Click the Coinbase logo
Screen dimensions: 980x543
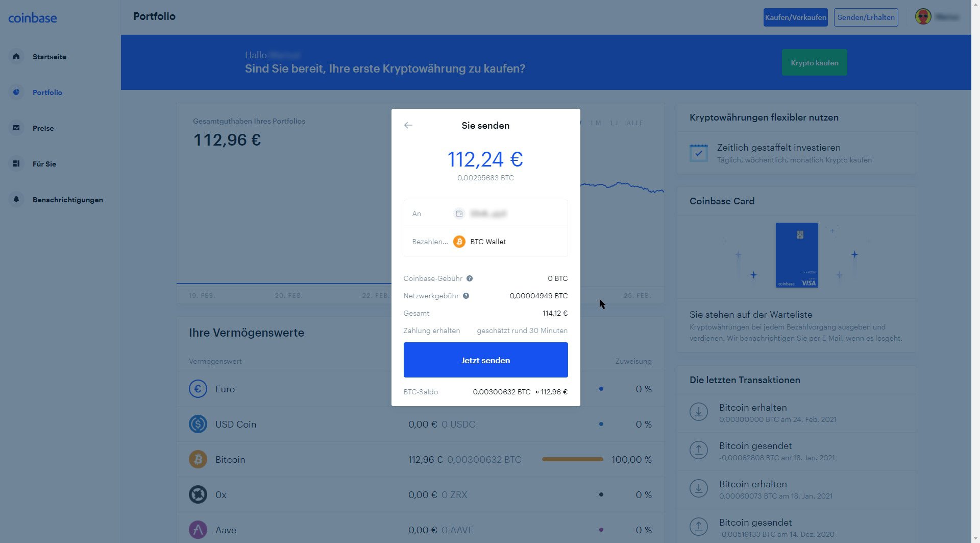pyautogui.click(x=33, y=18)
